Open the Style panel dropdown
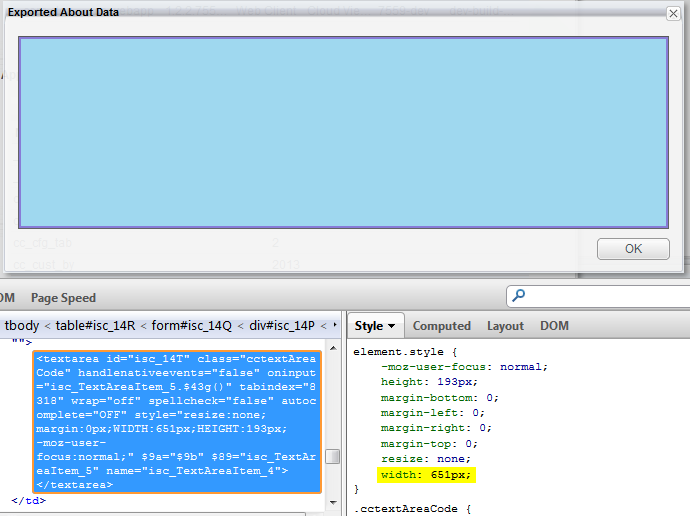 pyautogui.click(x=375, y=326)
